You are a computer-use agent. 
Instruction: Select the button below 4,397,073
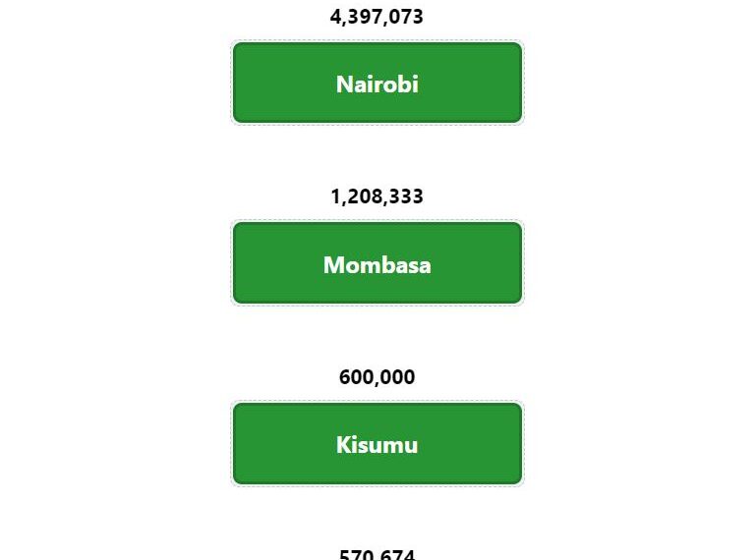pos(377,83)
